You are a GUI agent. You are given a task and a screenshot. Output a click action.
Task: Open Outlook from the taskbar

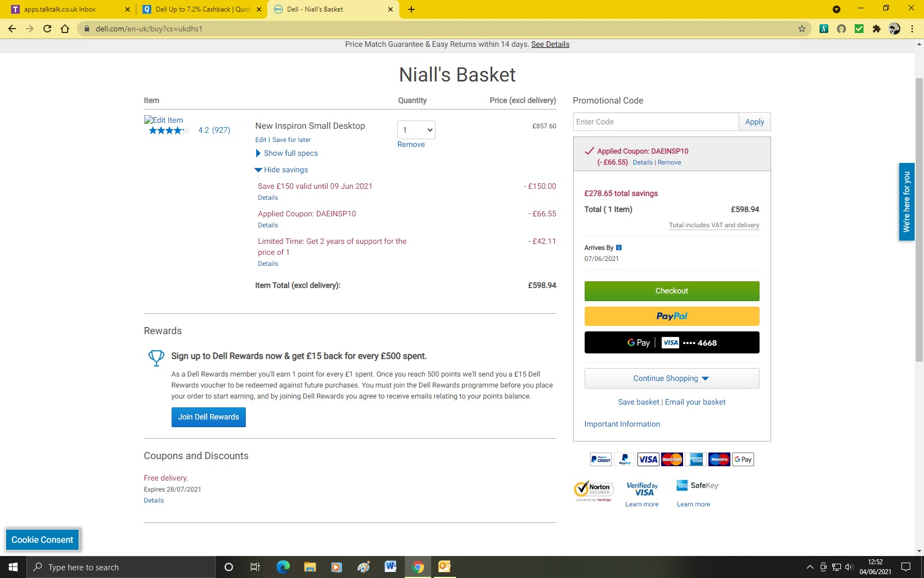(x=444, y=567)
